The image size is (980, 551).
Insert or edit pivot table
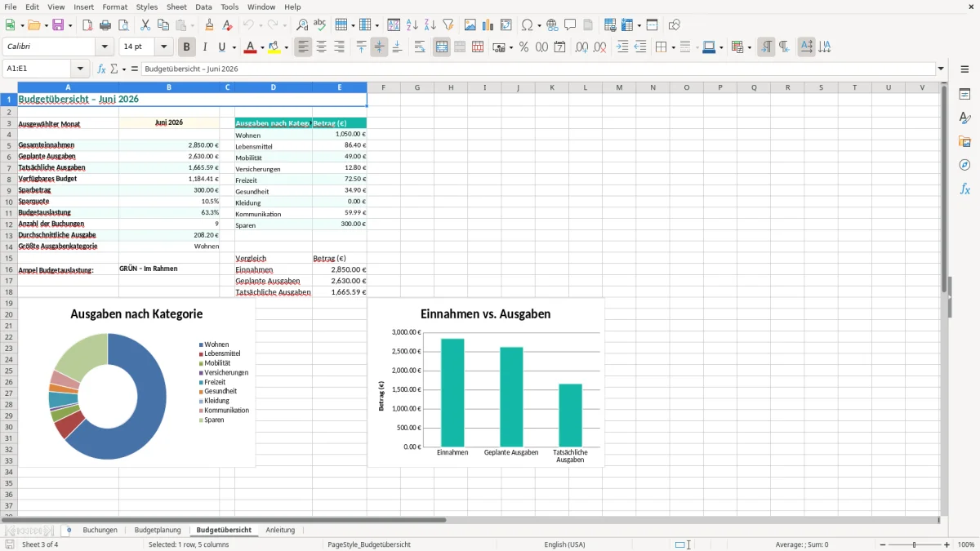coord(506,25)
